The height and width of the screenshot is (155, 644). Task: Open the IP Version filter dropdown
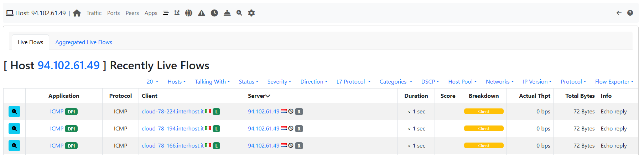[x=537, y=81]
